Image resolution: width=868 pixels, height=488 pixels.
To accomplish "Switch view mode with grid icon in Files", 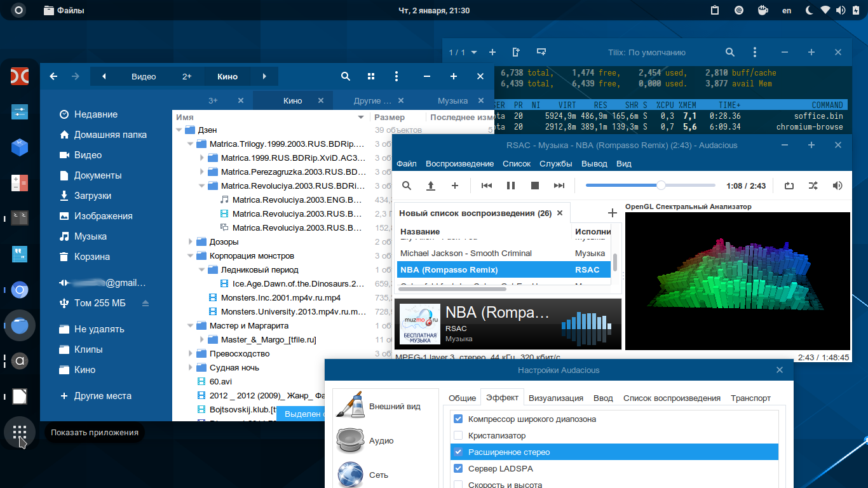I will [371, 76].
